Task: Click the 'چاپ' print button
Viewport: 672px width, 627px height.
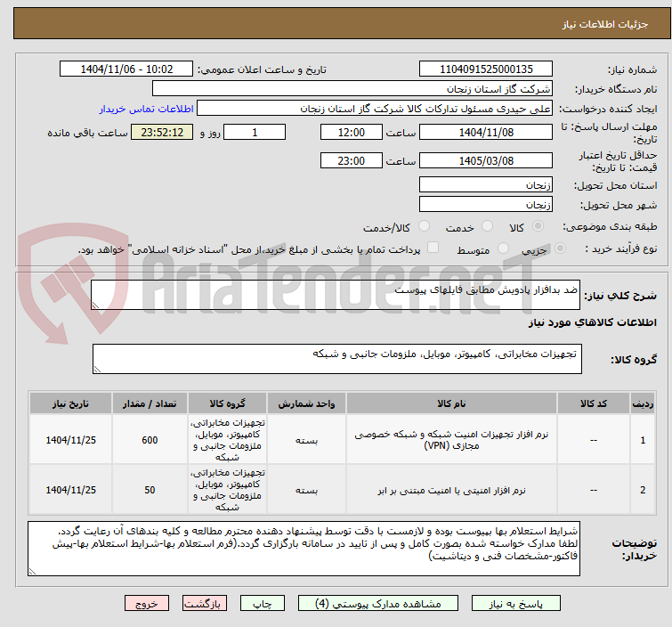Action: [262, 604]
